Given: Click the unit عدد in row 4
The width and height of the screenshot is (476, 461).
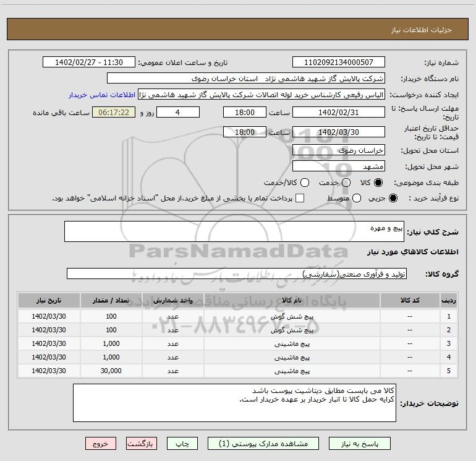Looking at the screenshot, I should click(172, 358).
